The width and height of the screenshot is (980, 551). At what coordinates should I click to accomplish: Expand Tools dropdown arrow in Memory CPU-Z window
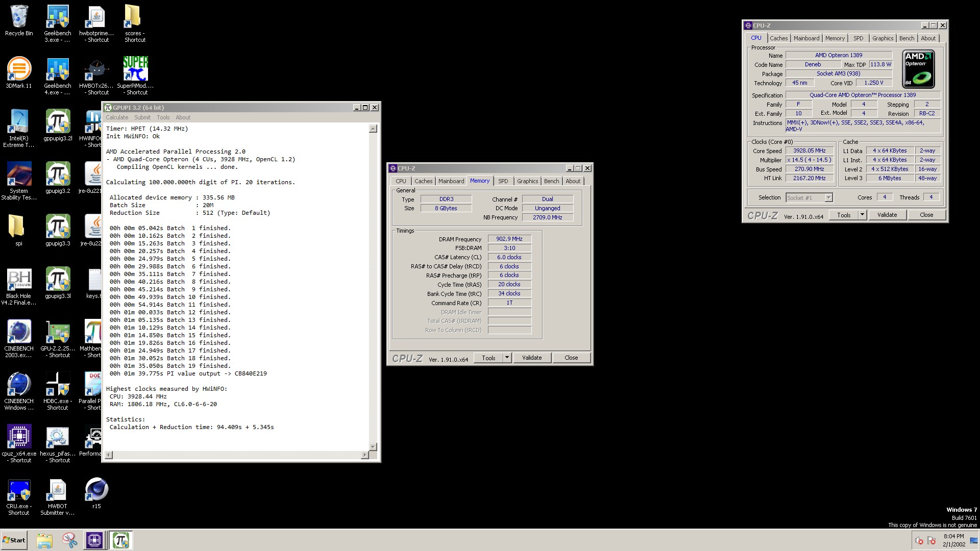pyautogui.click(x=507, y=358)
